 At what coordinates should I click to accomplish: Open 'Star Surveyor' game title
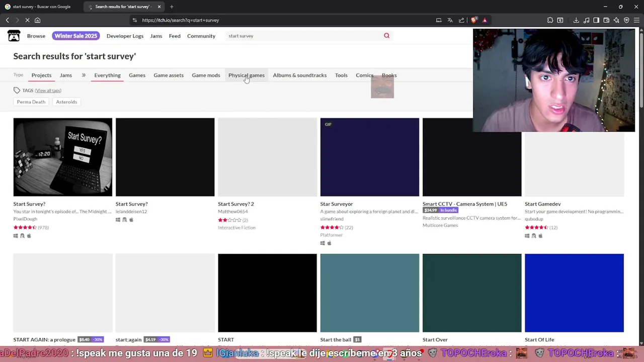click(x=337, y=204)
